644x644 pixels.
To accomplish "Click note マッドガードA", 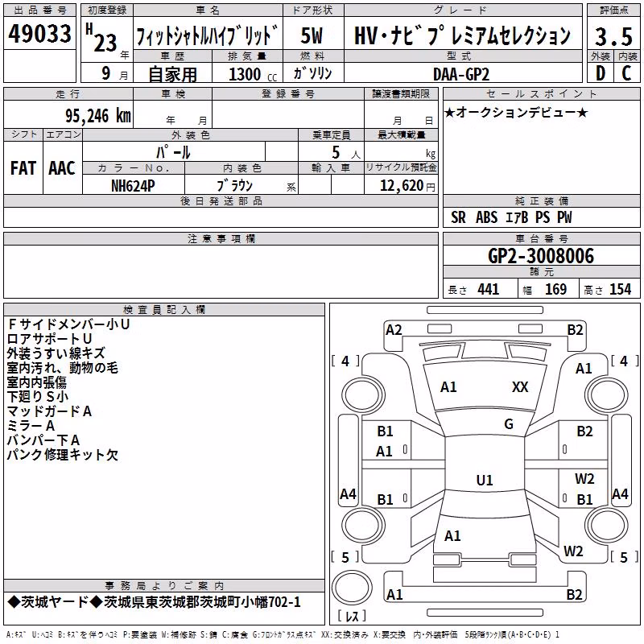I will (49, 411).
